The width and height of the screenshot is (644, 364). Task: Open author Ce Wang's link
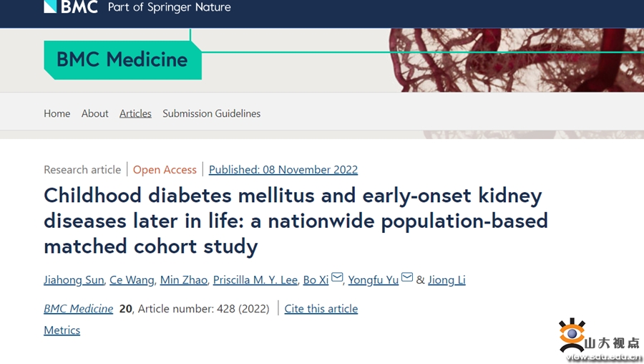tap(132, 280)
